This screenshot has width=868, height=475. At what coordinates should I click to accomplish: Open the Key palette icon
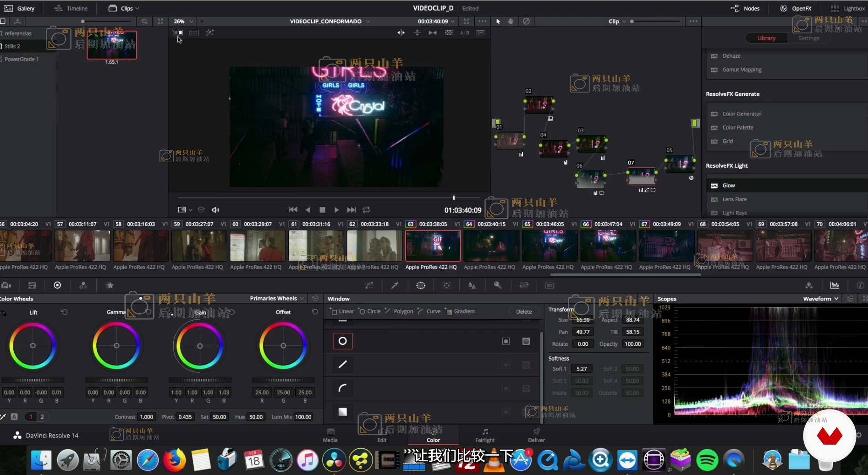(498, 285)
